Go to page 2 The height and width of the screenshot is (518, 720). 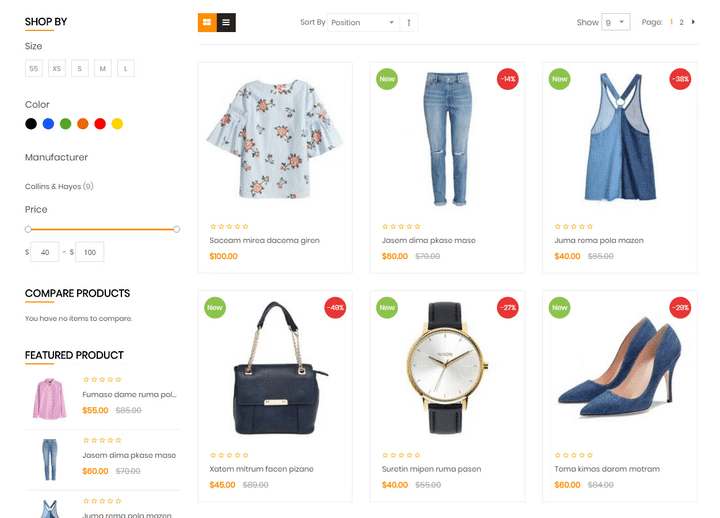click(682, 22)
